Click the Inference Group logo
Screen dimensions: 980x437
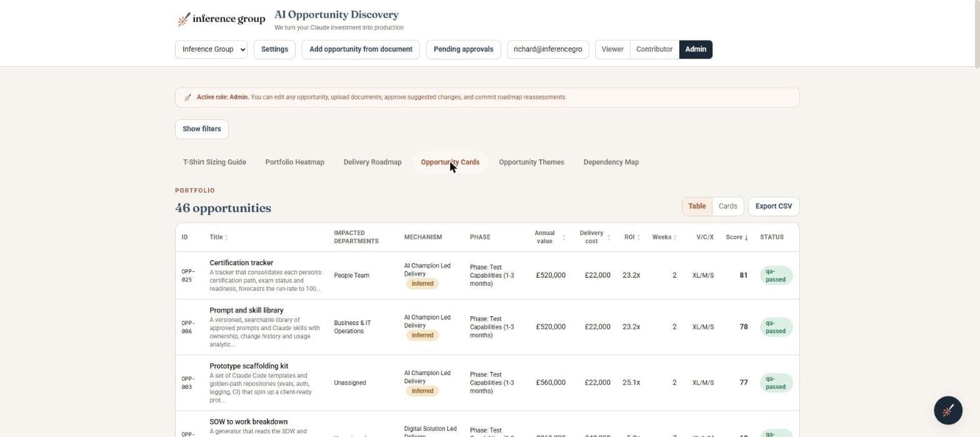coord(221,19)
